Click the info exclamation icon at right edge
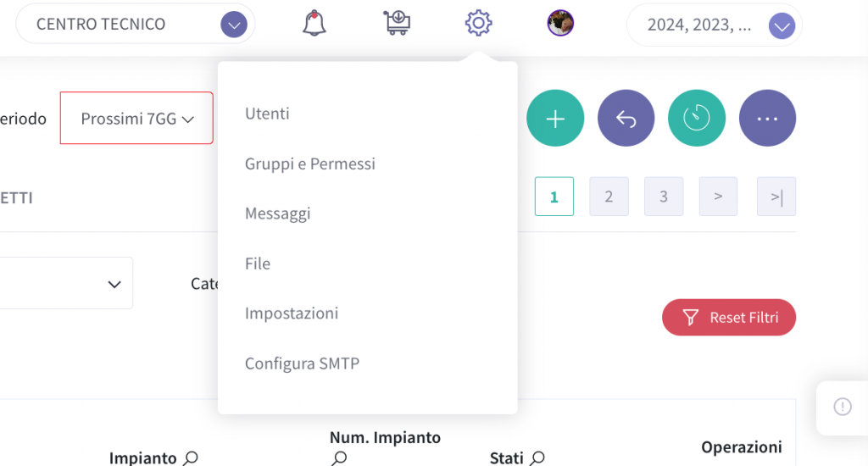868x466 pixels. 843,407
